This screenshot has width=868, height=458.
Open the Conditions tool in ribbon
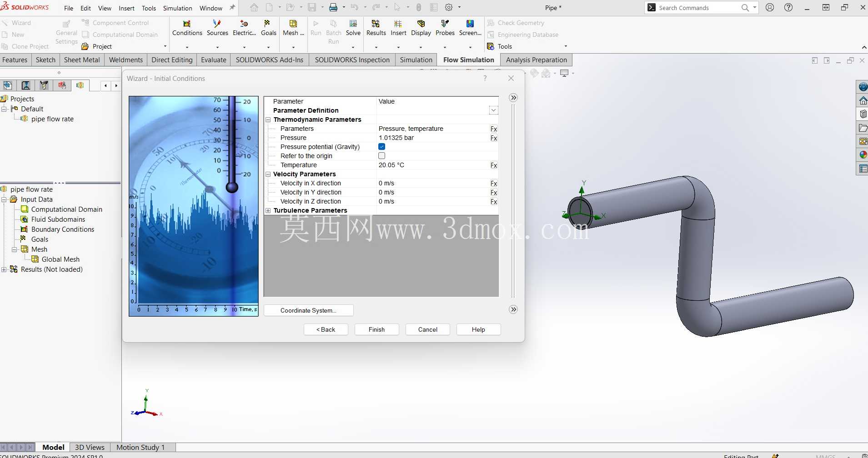[187, 28]
